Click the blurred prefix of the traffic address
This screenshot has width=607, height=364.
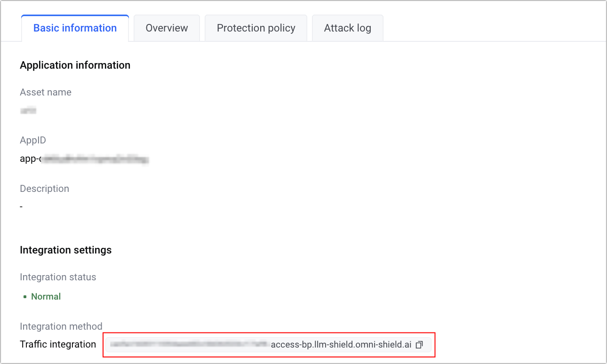(x=188, y=345)
